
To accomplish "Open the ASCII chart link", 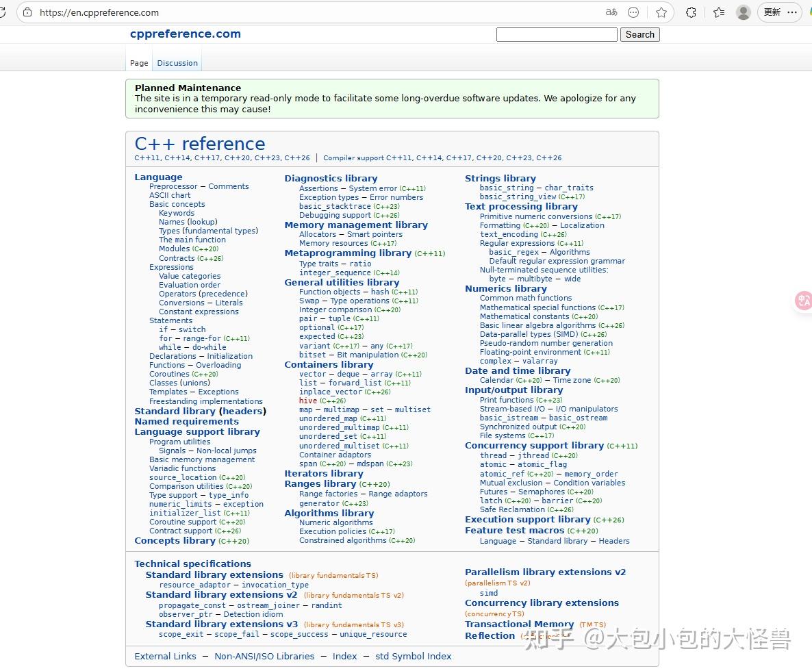I will click(x=170, y=195).
